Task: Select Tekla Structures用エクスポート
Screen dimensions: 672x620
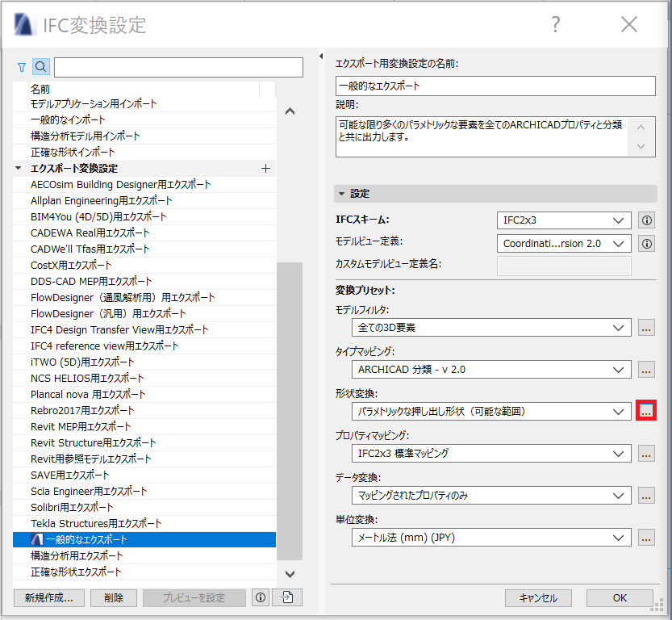Action: (x=144, y=524)
